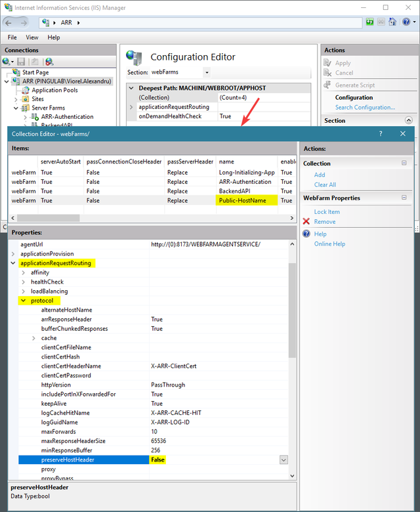Expand the healthCheck property
This screenshot has width=420, height=512.
(x=23, y=282)
